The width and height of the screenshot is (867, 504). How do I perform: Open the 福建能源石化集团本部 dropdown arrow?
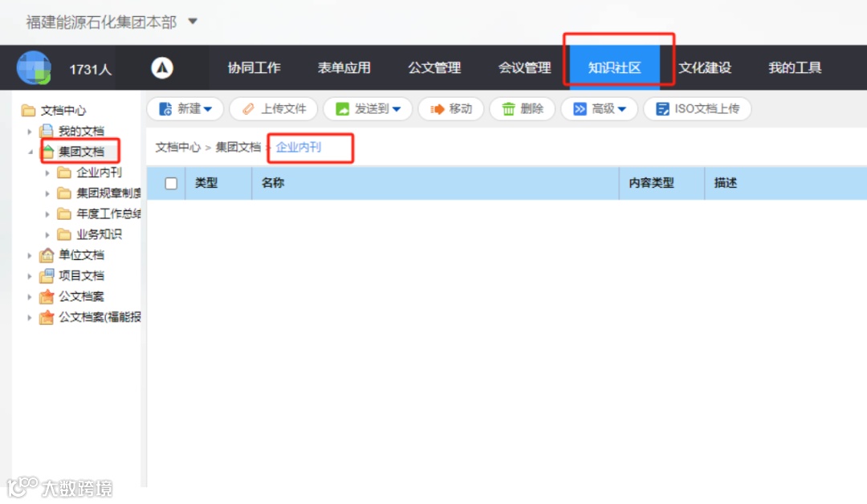pyautogui.click(x=192, y=22)
